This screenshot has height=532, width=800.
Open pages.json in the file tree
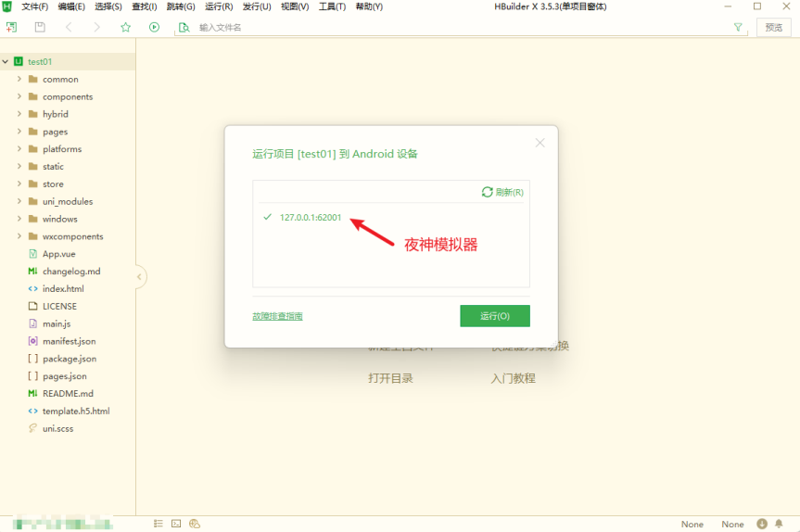click(x=65, y=376)
